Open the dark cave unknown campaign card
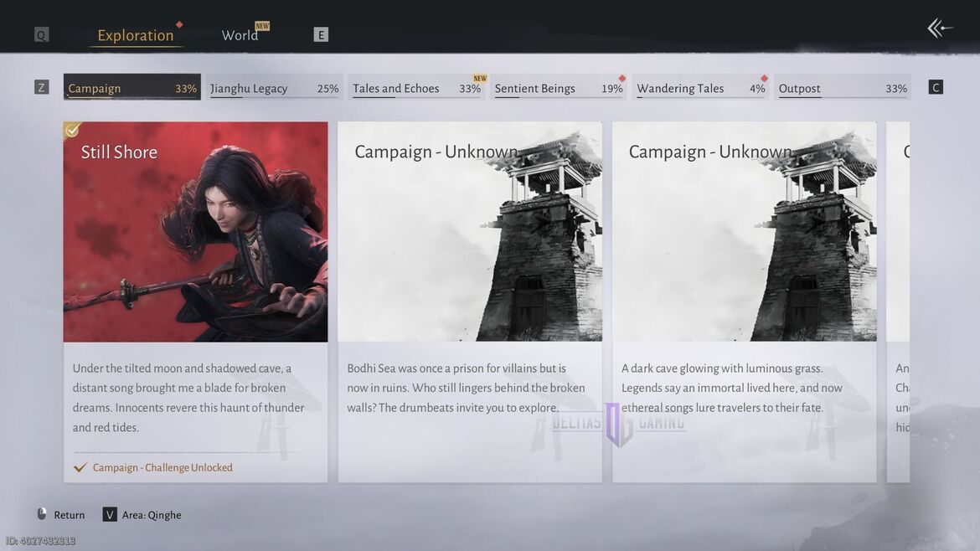 click(x=744, y=301)
